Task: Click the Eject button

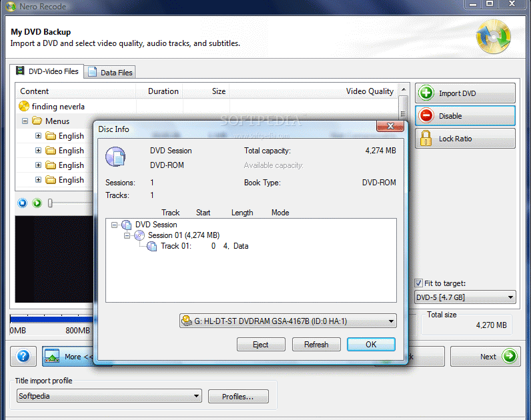Action: point(261,345)
